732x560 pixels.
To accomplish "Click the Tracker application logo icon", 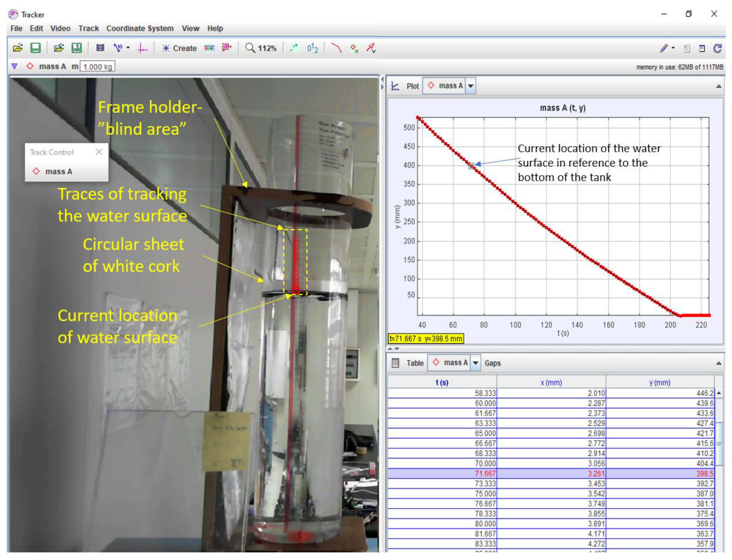I will 13,14.
